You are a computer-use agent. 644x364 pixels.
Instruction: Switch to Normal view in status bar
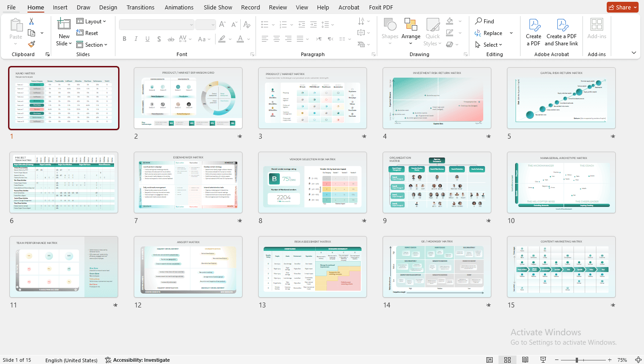tap(490, 360)
